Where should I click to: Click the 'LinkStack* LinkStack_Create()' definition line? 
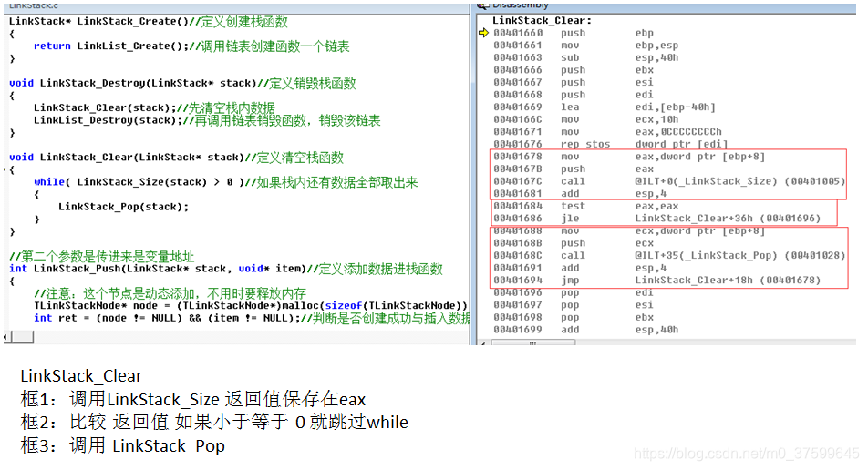pos(149,22)
